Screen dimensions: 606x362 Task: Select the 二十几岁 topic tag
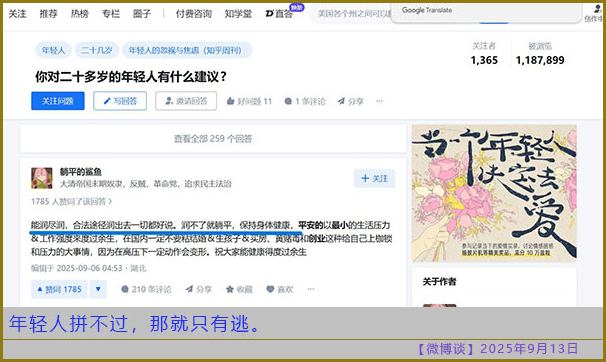tap(97, 50)
